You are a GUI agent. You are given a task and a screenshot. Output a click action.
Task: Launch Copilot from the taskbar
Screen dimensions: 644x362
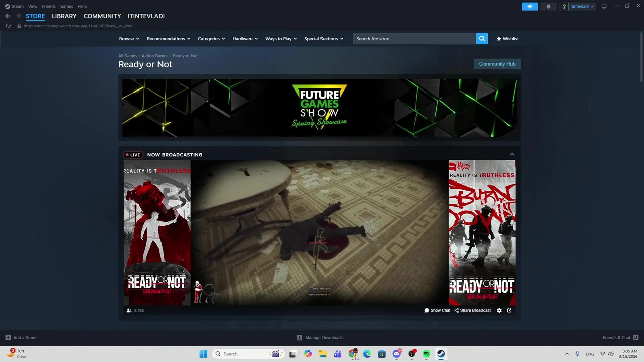(308, 354)
